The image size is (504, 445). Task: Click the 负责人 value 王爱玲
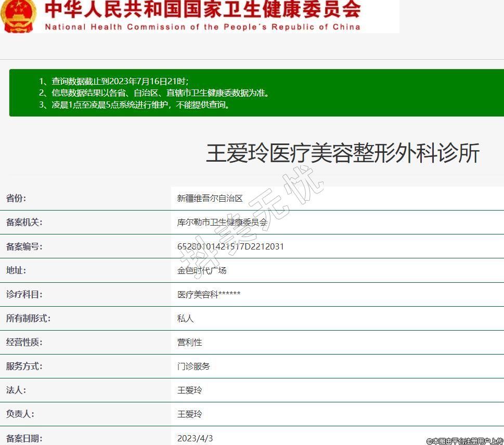189,414
